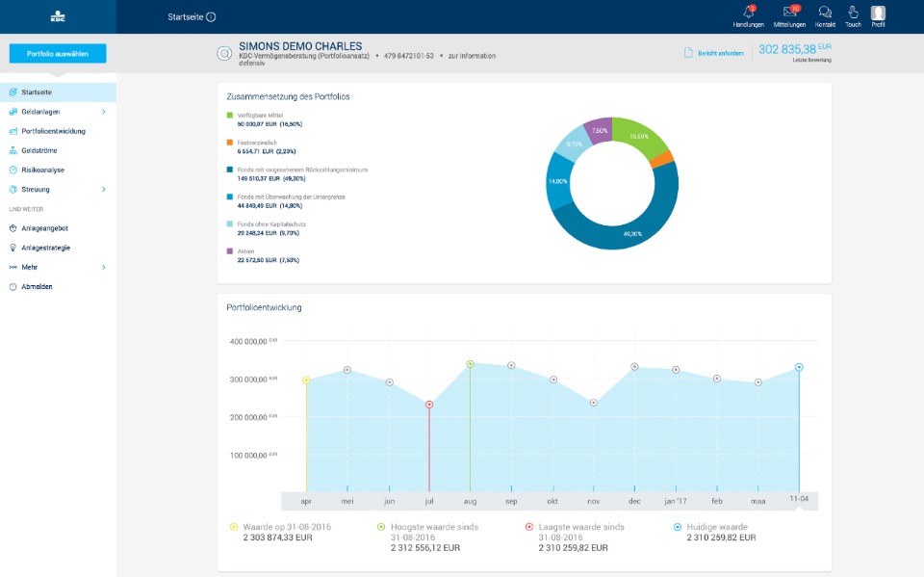Click the Zusammensetzung des Portfolios heading
Viewport: 924px width, 577px height.
(288, 96)
